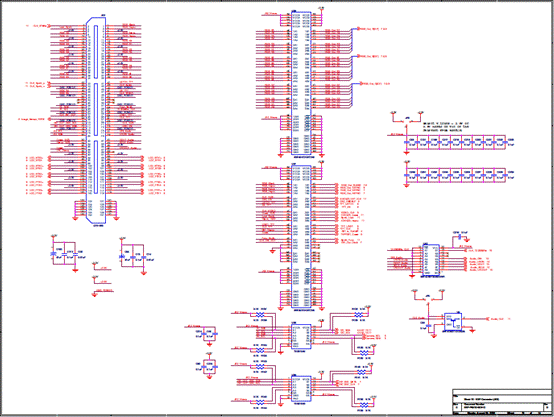Screen dimensions: 554x417
Task: Select the upper two-capacitor pair at bottom left
Action: [x=206, y=333]
